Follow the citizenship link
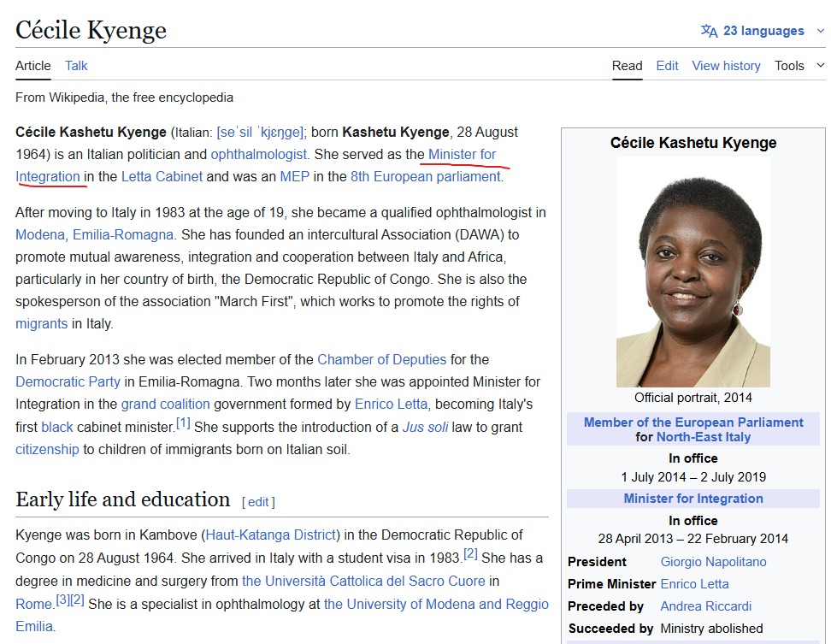Image resolution: width=831 pixels, height=644 pixels. pos(47,450)
